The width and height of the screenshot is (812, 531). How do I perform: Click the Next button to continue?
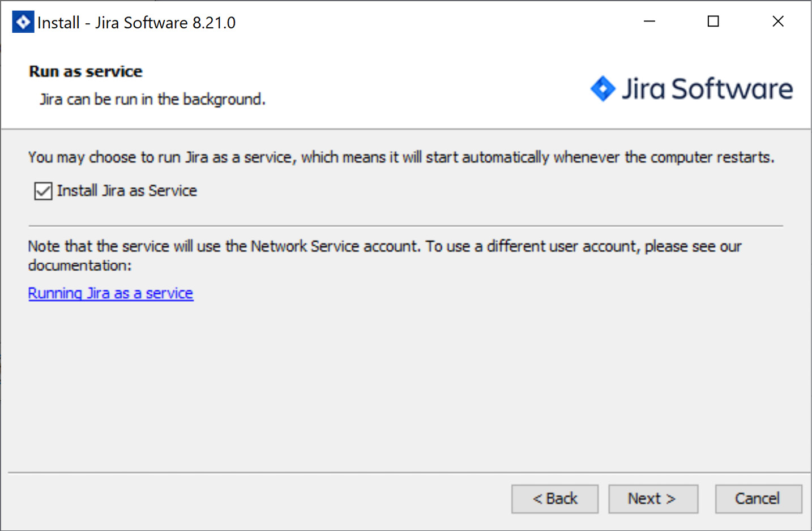[653, 499]
